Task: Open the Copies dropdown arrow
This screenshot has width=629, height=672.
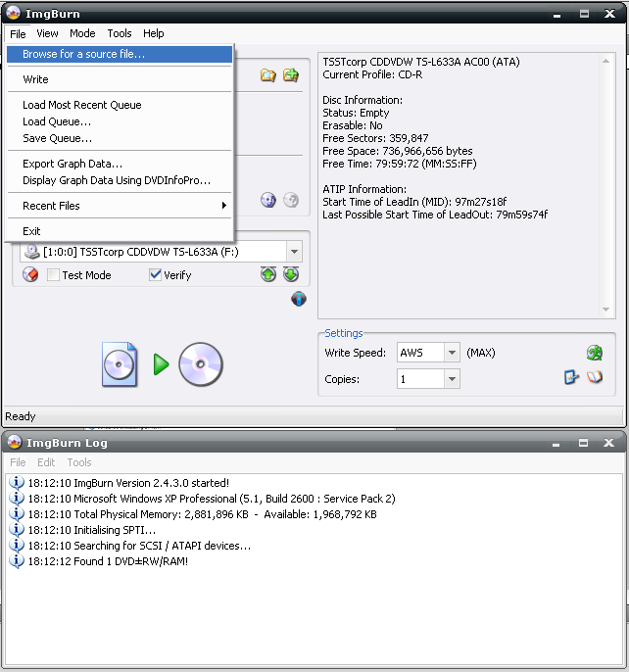Action: [x=452, y=379]
